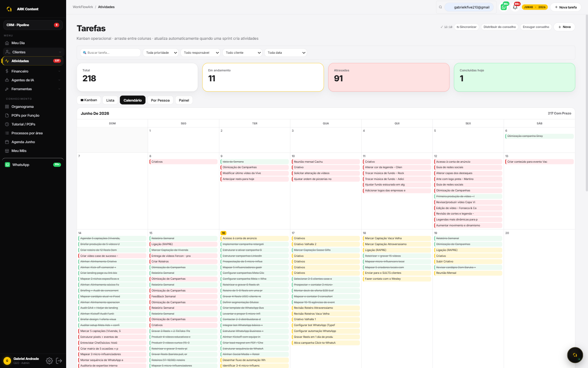Open the Toda data dropdown
Screen dimensions: 588x368
click(286, 53)
